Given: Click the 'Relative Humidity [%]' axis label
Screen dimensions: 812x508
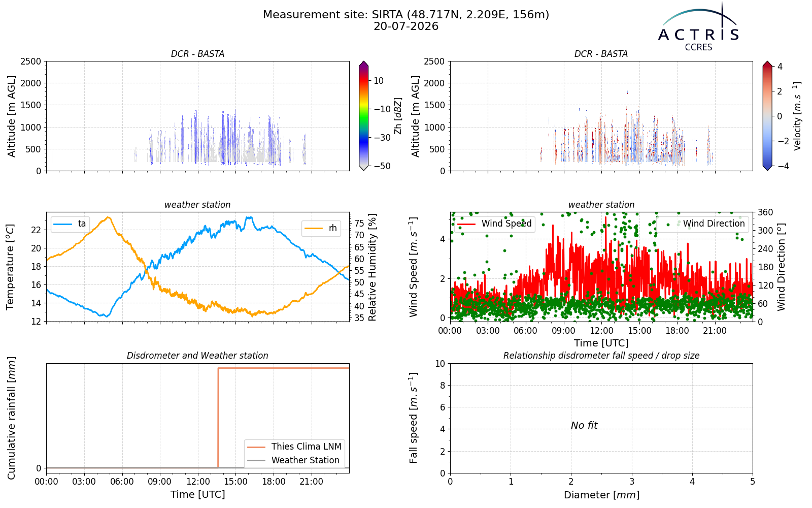Looking at the screenshot, I should tap(373, 267).
